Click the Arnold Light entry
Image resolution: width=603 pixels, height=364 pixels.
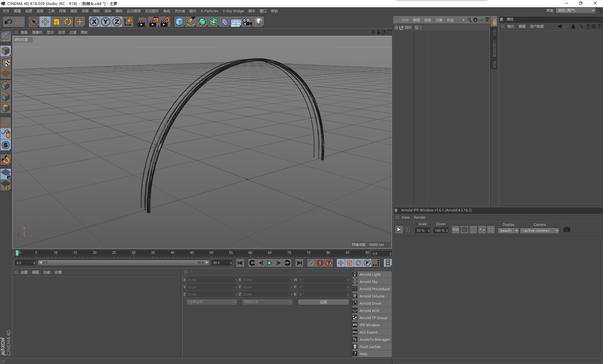click(x=370, y=274)
